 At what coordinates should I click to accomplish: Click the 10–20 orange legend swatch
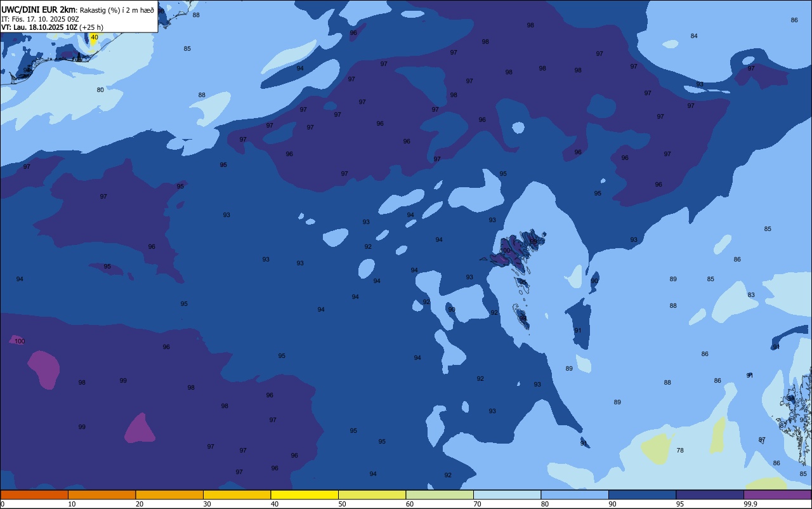click(x=101, y=494)
